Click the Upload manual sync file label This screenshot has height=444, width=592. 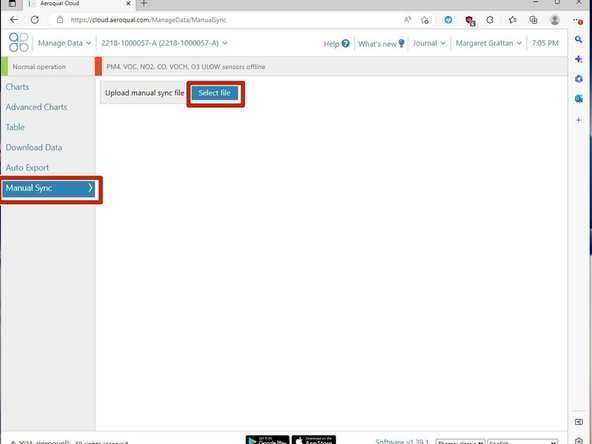coord(145,93)
